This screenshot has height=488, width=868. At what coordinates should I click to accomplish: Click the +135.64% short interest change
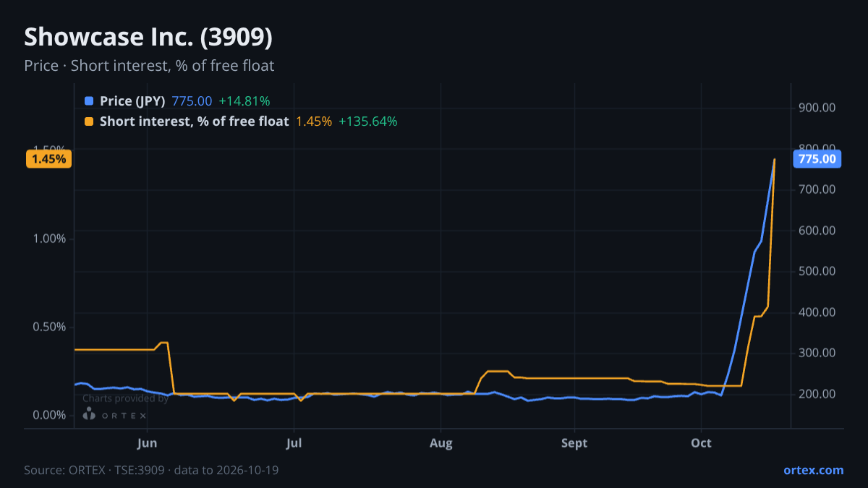click(x=368, y=121)
